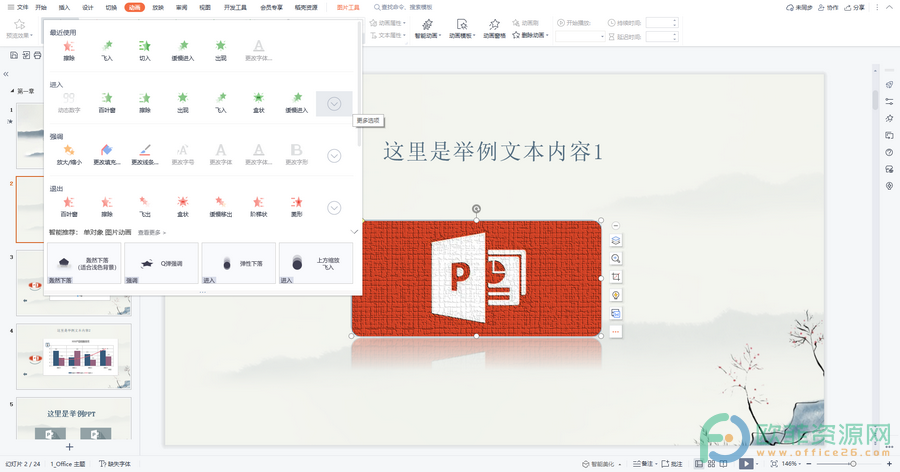Open 删除动画 dropdown in ribbon
This screenshot has height=472, width=900.
click(530, 35)
